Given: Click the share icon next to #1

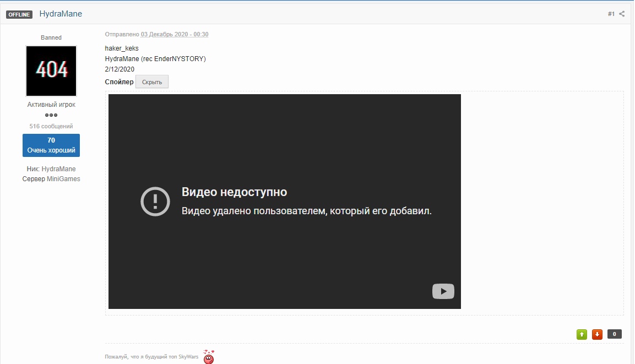Looking at the screenshot, I should (x=624, y=14).
